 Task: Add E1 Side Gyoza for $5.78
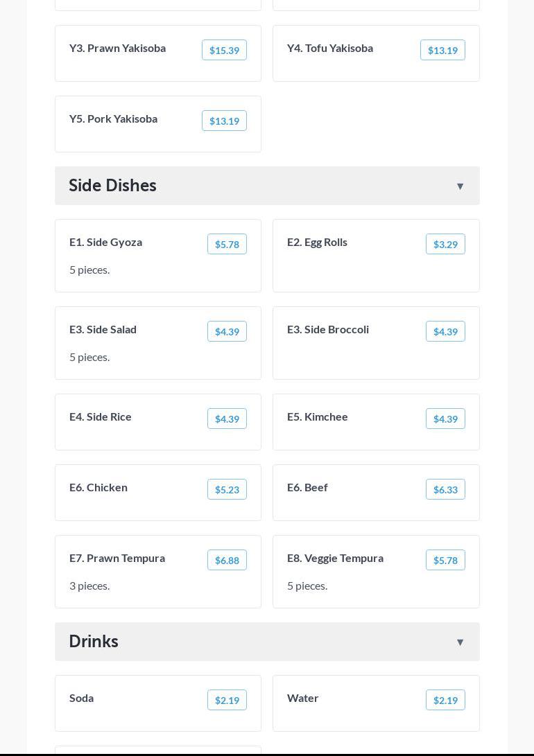coord(227,244)
